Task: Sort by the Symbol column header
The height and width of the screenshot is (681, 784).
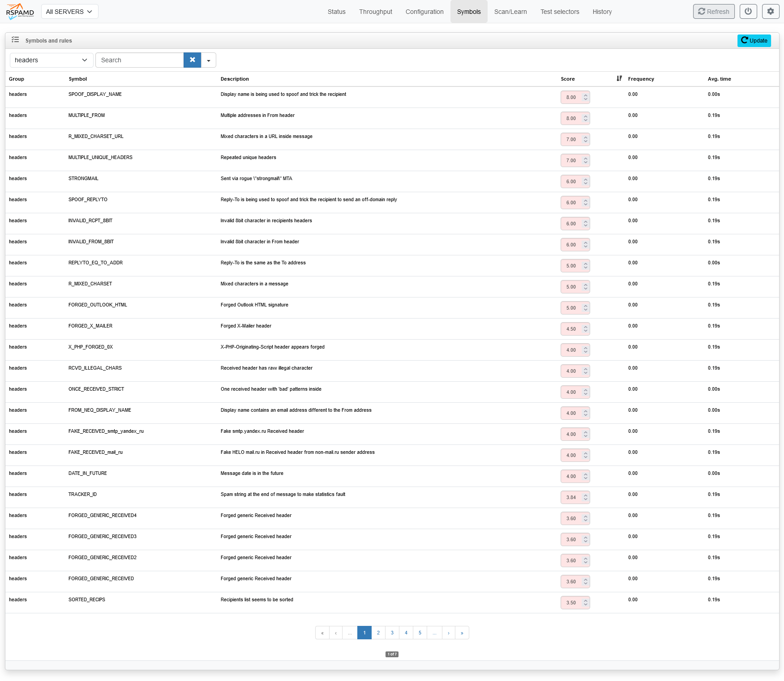Action: (78, 79)
